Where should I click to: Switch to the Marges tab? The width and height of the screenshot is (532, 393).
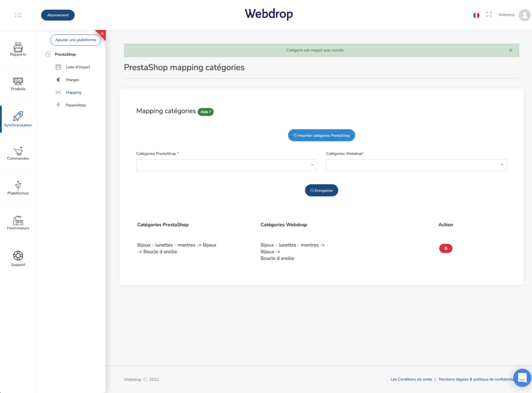pyautogui.click(x=71, y=80)
